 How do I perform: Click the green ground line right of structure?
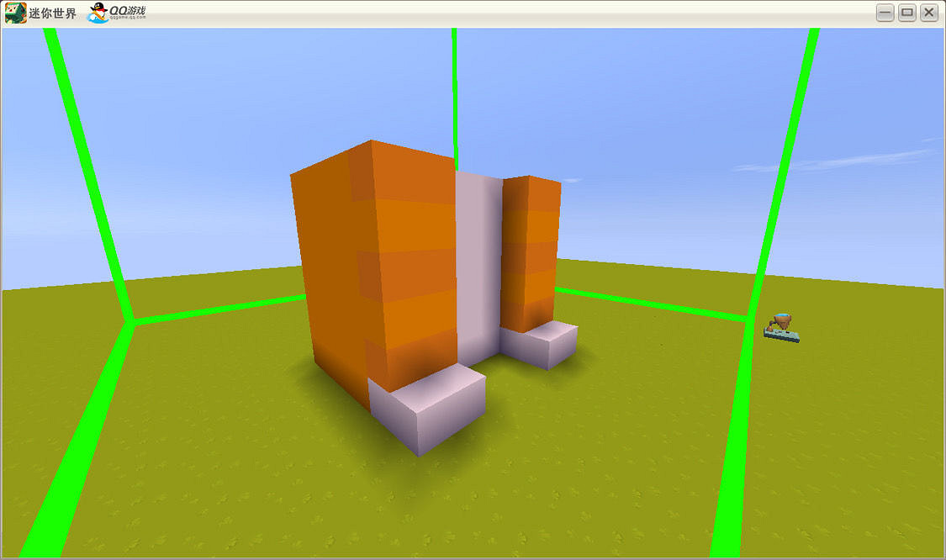656,304
